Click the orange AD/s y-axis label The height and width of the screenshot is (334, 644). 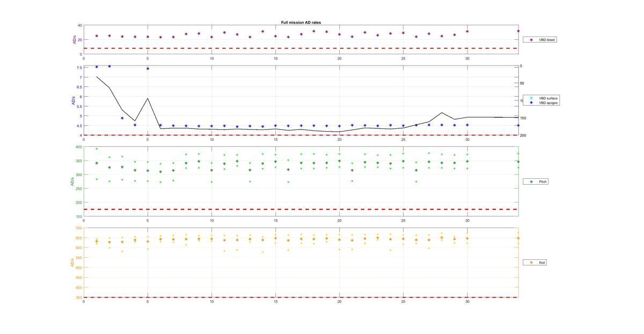71,263
